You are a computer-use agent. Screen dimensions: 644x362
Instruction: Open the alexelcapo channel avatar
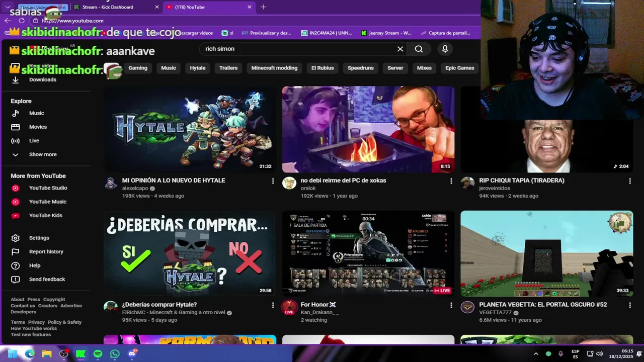[111, 183]
